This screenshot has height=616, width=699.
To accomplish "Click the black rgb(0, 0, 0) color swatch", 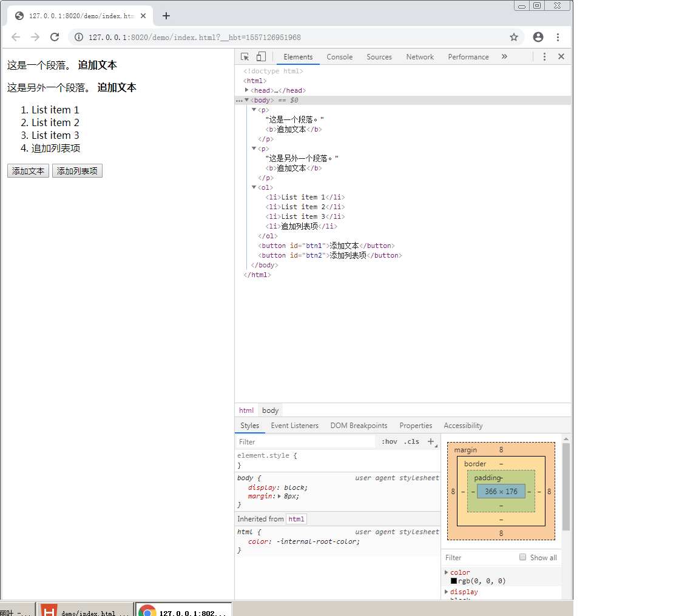I will tap(454, 581).
